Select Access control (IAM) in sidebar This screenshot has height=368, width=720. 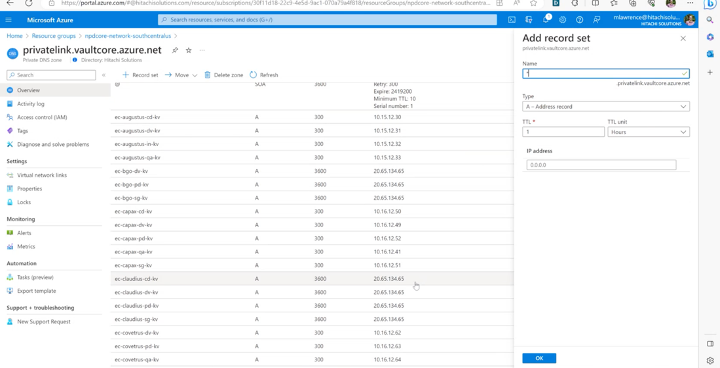coord(42,117)
